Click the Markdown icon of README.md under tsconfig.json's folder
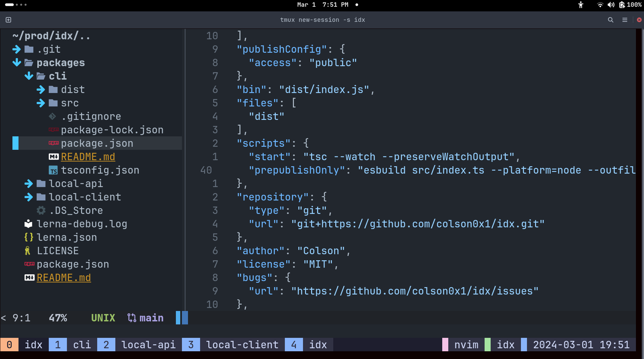Image resolution: width=644 pixels, height=359 pixels. click(53, 157)
